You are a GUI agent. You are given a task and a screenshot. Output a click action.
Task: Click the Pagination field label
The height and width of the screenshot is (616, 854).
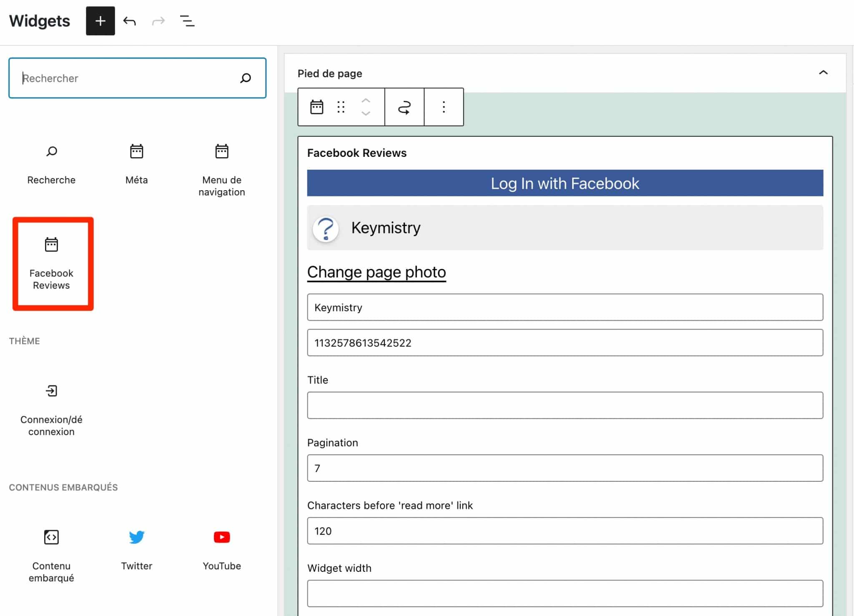point(333,443)
